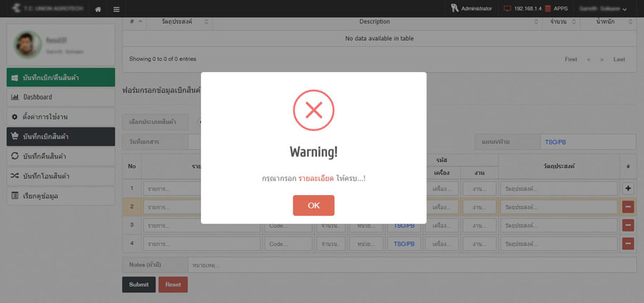The image size is (644, 303).
Task: Click Code field in row 4
Action: [288, 244]
